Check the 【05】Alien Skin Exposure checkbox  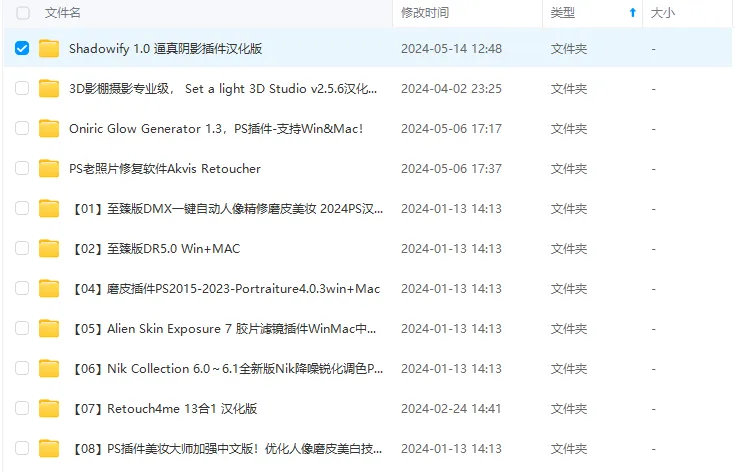(22, 328)
